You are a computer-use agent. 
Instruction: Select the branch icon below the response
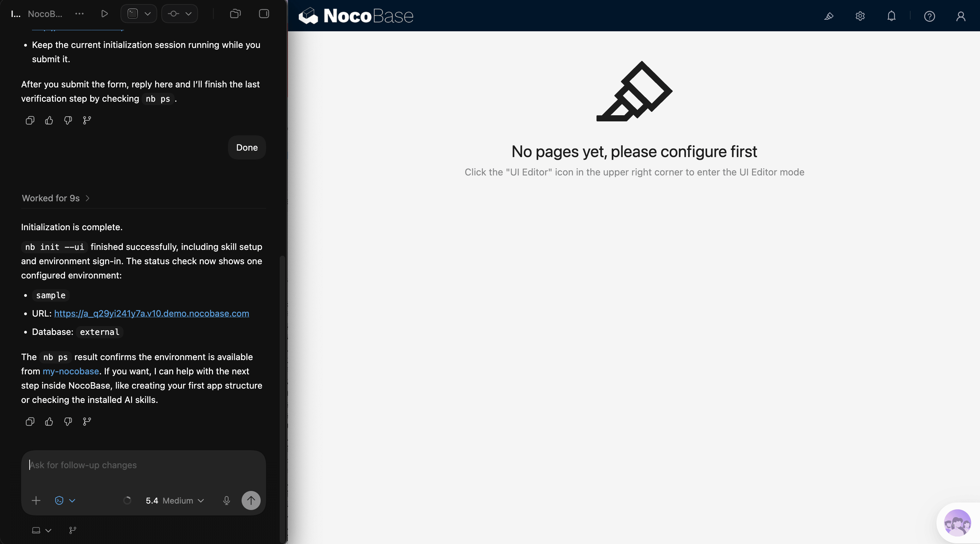(x=87, y=422)
